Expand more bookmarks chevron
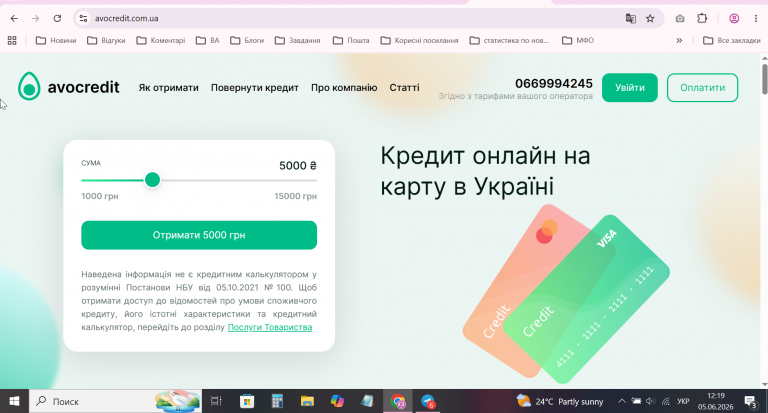The height and width of the screenshot is (413, 768). [x=679, y=40]
